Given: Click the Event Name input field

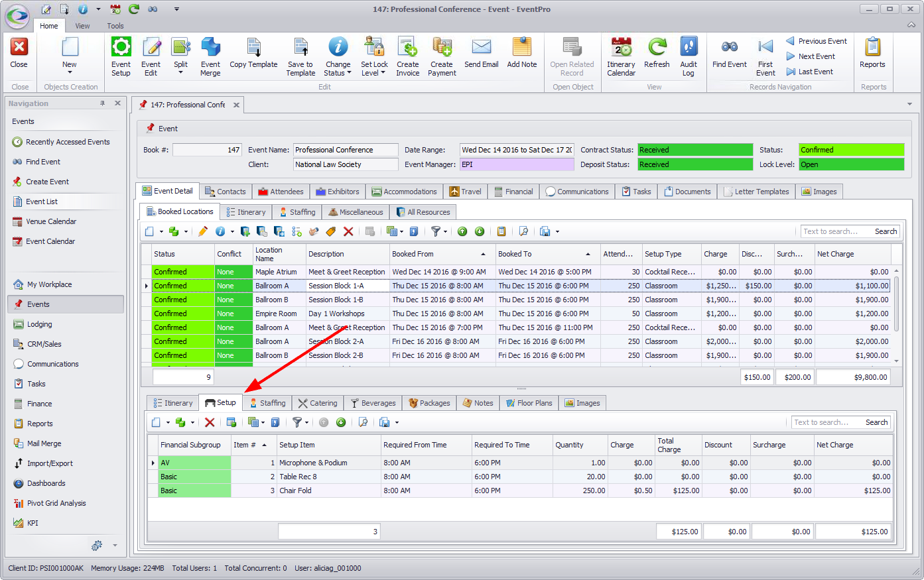Looking at the screenshot, I should point(346,150).
